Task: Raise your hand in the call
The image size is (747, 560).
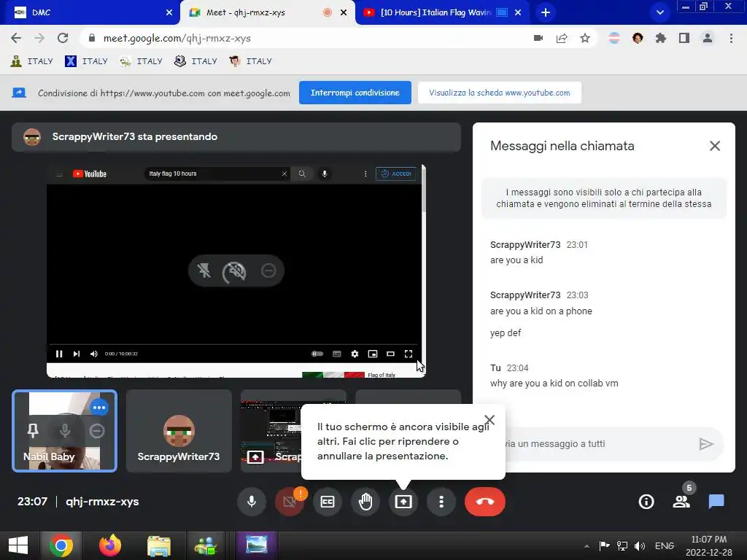Action: click(x=365, y=502)
